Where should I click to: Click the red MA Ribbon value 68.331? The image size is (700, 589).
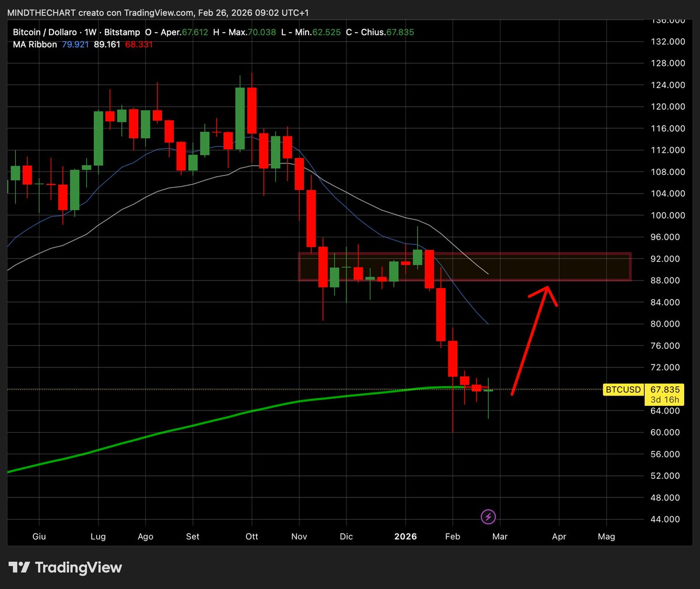[x=139, y=44]
